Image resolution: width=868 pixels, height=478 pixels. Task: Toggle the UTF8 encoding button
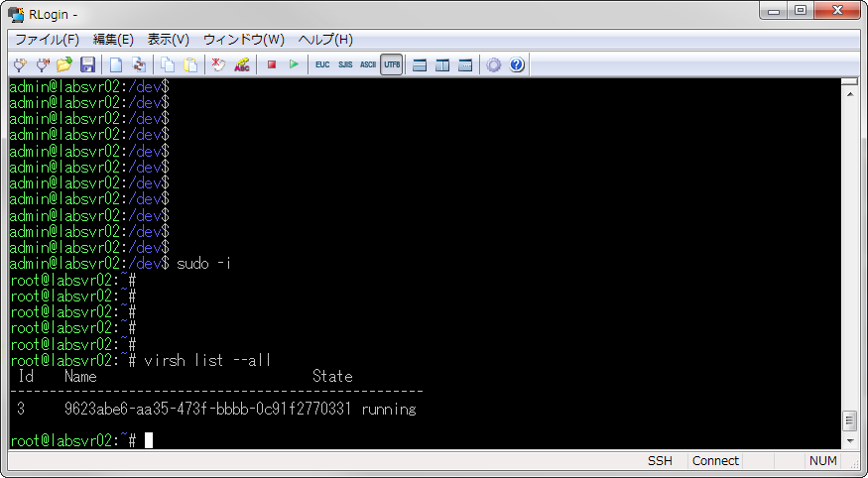tap(392, 64)
